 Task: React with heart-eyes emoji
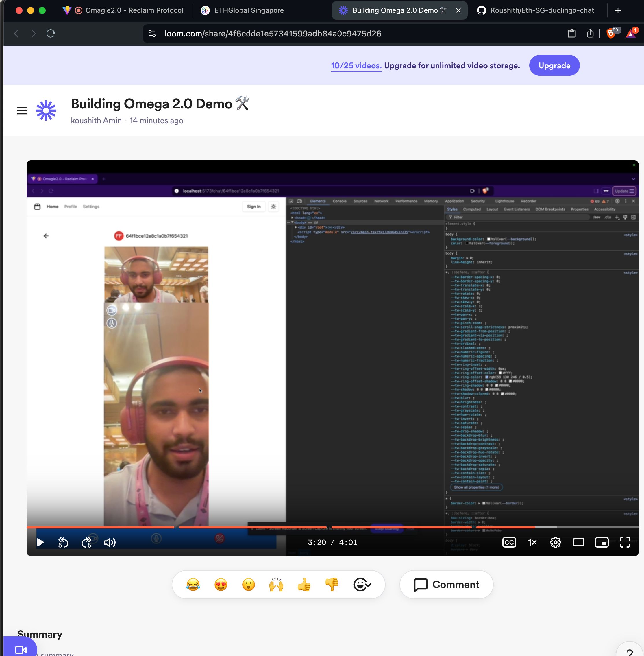pos(221,585)
